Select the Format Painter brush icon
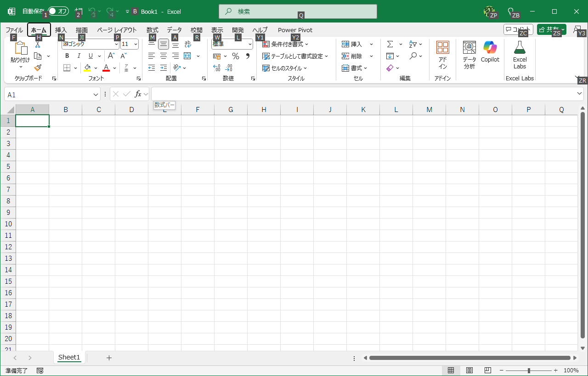This screenshot has width=588, height=376. [x=38, y=67]
